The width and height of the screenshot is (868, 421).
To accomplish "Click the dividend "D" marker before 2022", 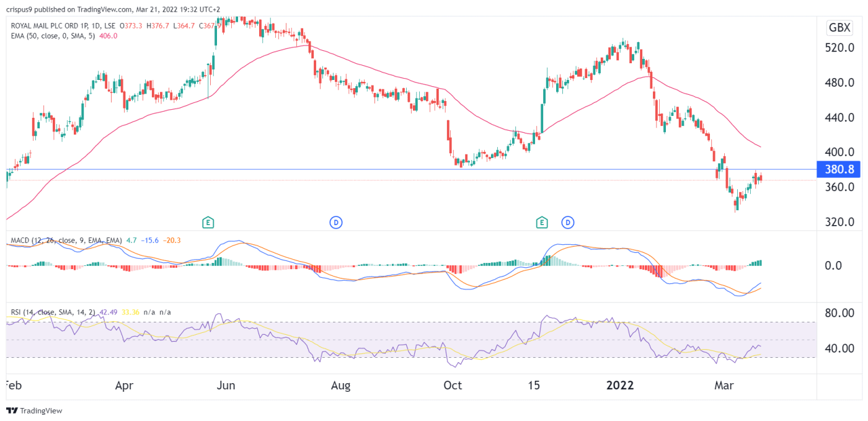I will pos(568,222).
